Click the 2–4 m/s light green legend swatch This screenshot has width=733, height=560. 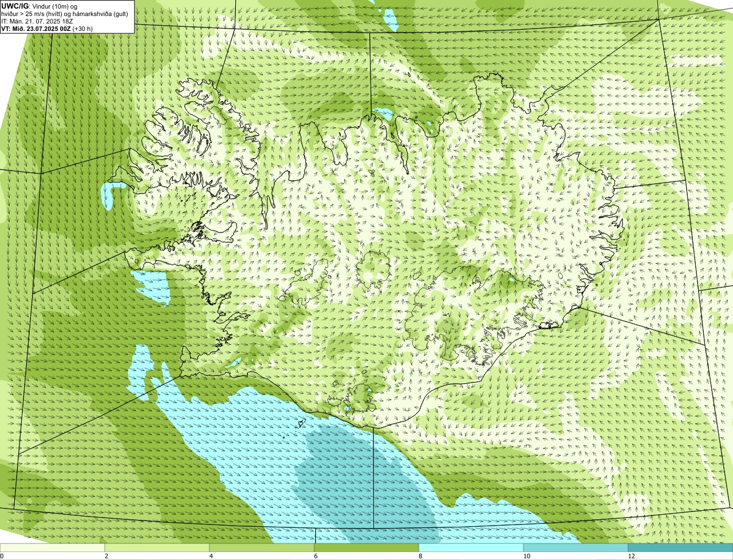(157, 547)
